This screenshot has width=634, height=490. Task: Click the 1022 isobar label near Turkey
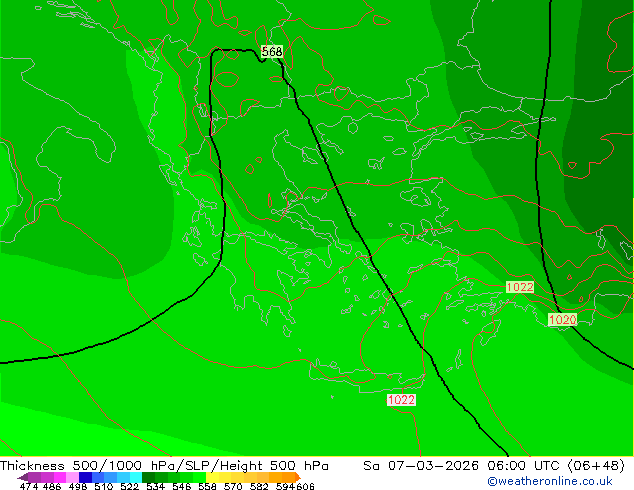[x=520, y=287]
